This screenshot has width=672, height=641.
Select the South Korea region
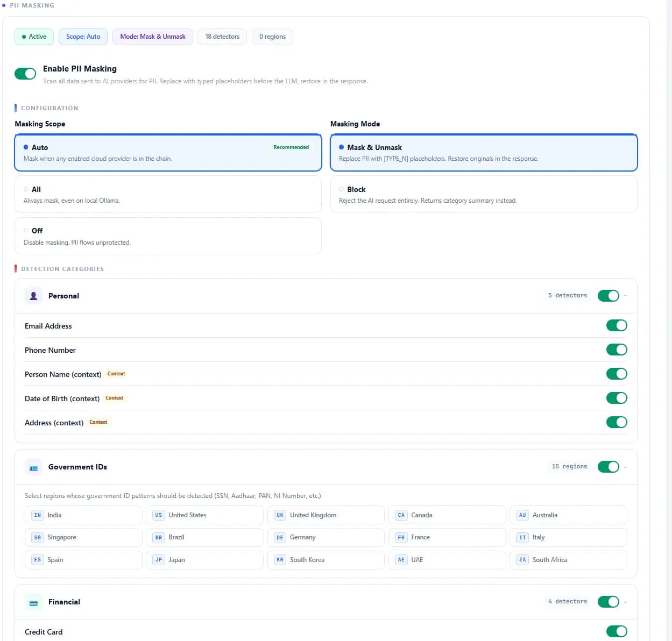coord(326,560)
